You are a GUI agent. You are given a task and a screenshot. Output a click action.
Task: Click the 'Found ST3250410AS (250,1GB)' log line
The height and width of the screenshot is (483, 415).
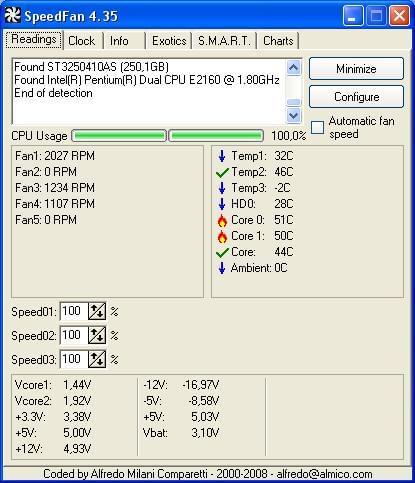(92, 67)
